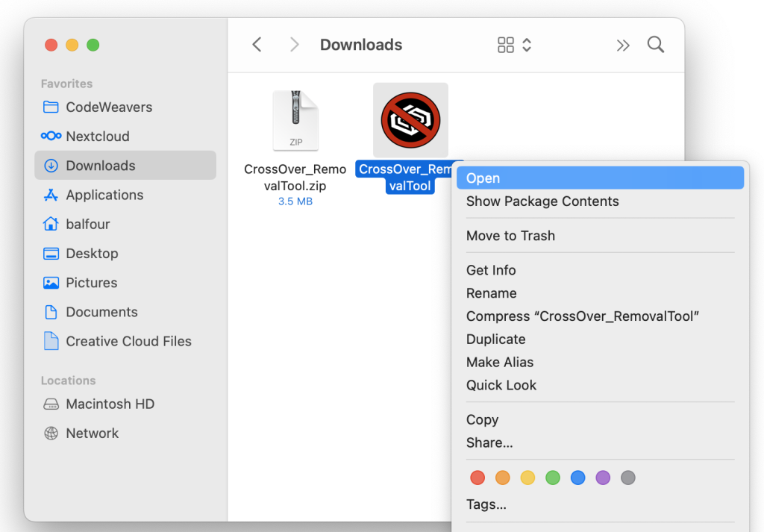Screen dimensions: 764x532
Task: Choose Move to Trash option
Action: 510,236
